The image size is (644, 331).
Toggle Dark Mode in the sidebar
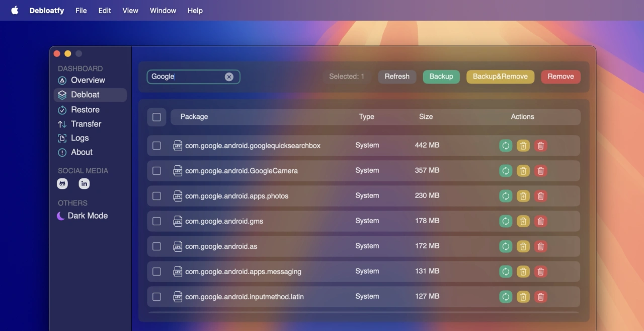coord(83,216)
